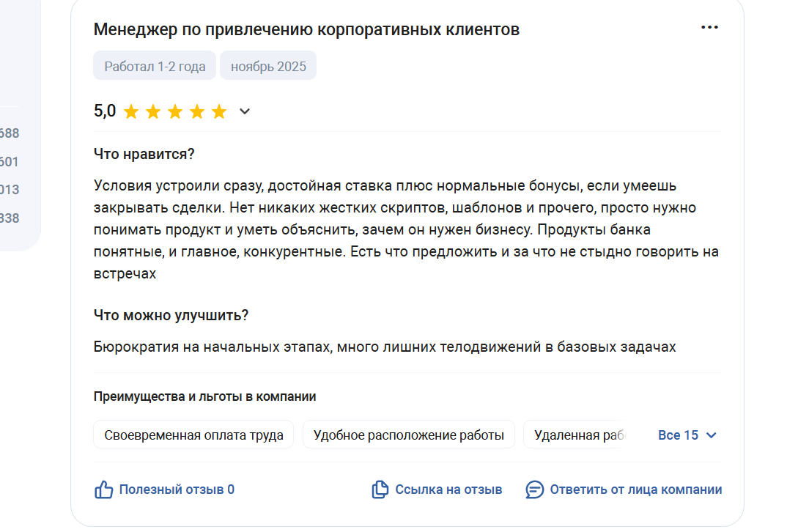Image resolution: width=809 pixels, height=532 pixels.
Task: Click the third yellow rating star
Action: click(175, 111)
